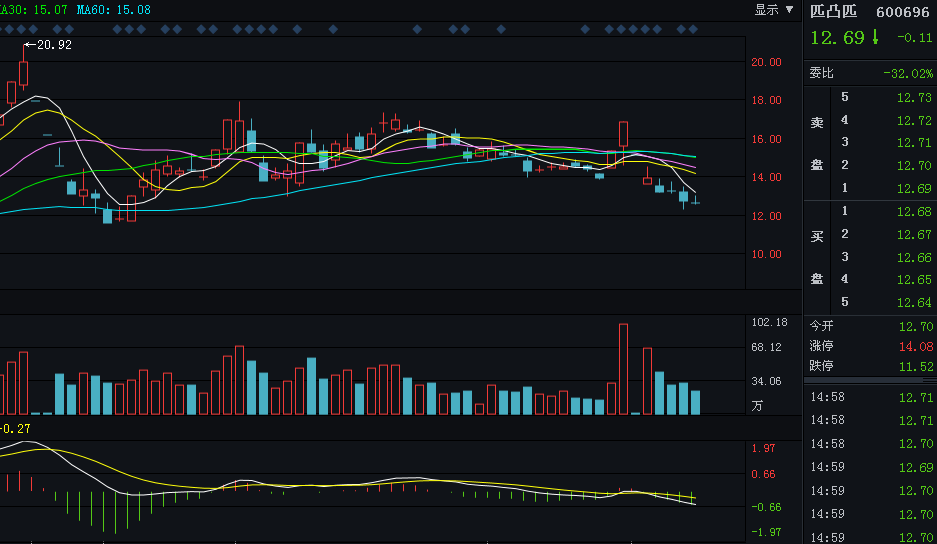Image resolution: width=937 pixels, height=544 pixels.
Task: Select sell level 1 price 12.69
Action: [x=914, y=189]
